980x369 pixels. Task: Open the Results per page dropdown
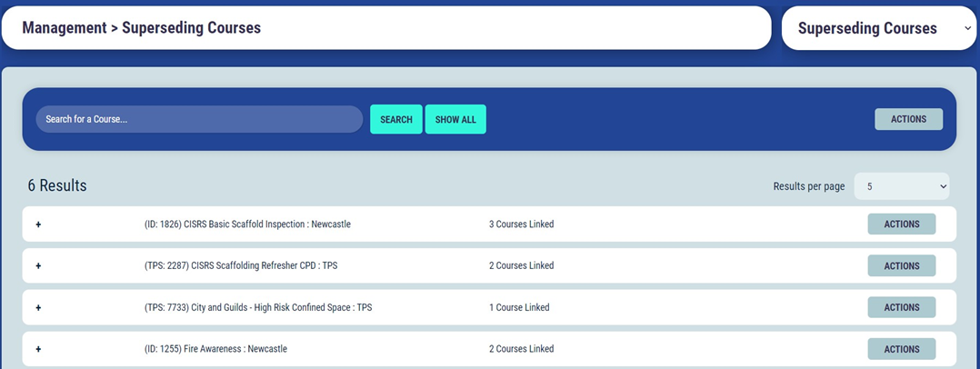point(901,186)
